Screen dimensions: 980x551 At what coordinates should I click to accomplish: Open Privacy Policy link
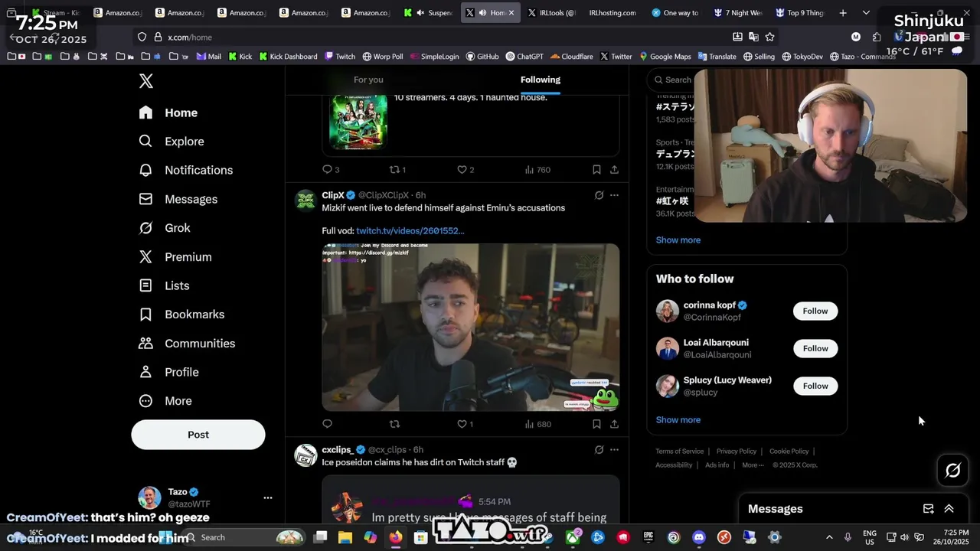pos(736,451)
